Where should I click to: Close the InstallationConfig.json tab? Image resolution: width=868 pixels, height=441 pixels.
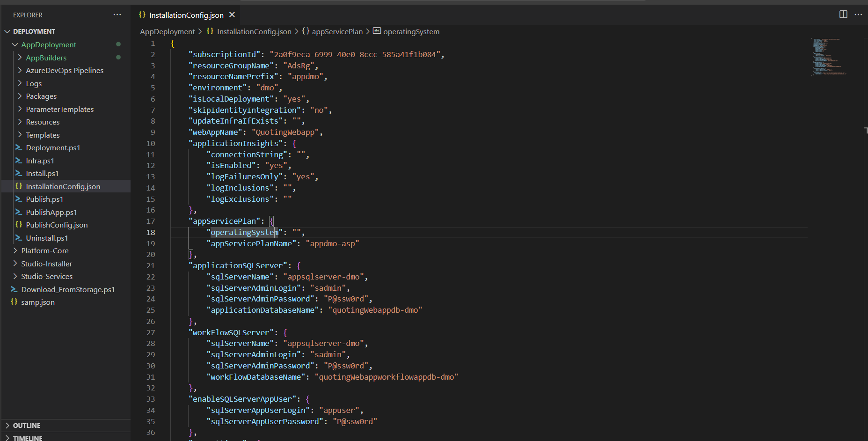coord(232,15)
